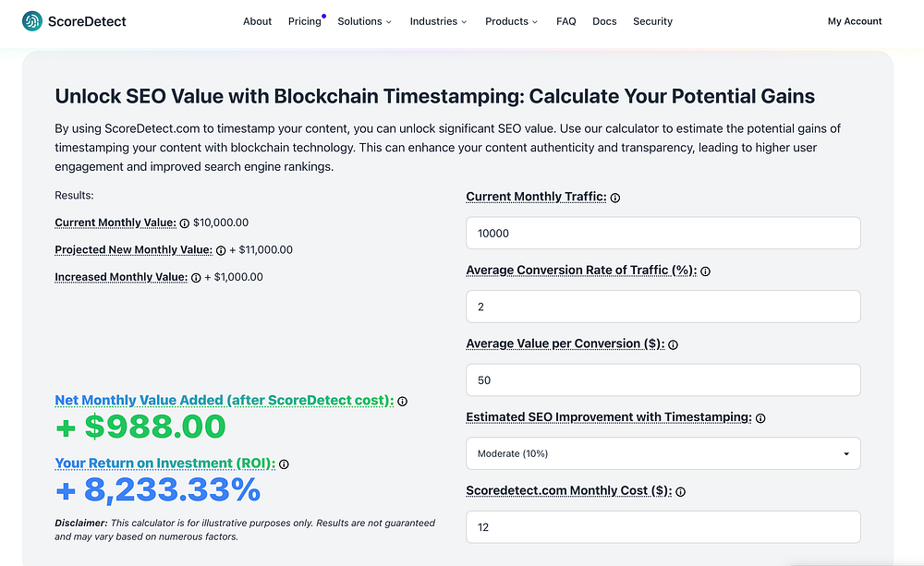Screen dimensions: 924x566
Task: Expand the Solutions navigation menu
Action: coord(364,21)
